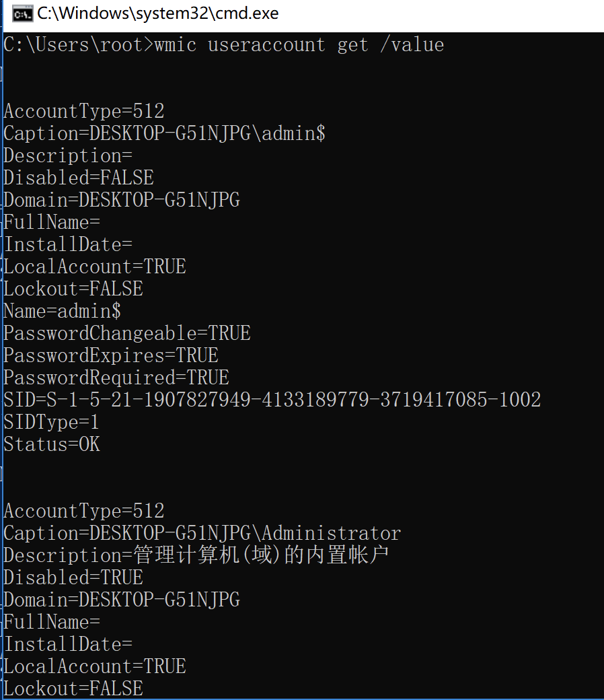Click the Description line with Chinese text

click(196, 555)
